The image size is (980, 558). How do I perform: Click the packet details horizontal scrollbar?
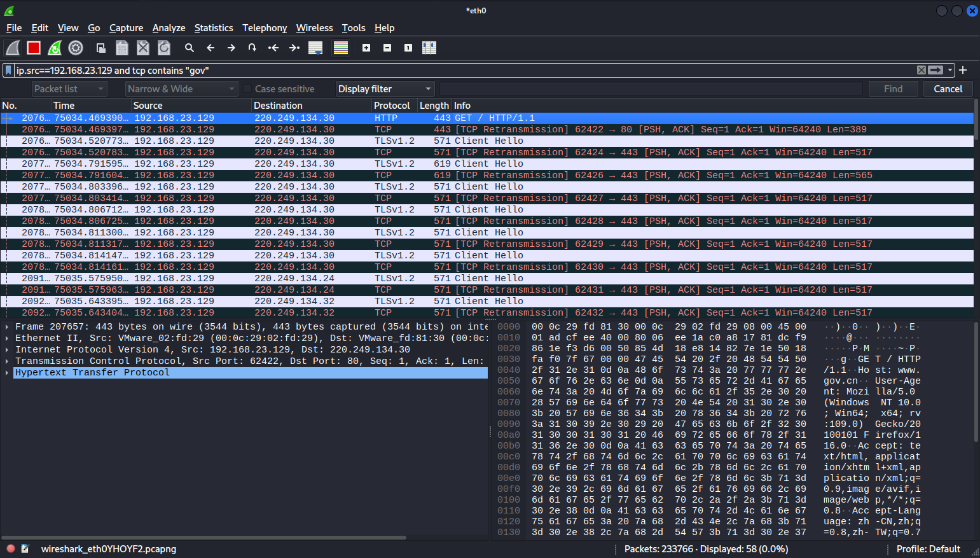point(204,538)
